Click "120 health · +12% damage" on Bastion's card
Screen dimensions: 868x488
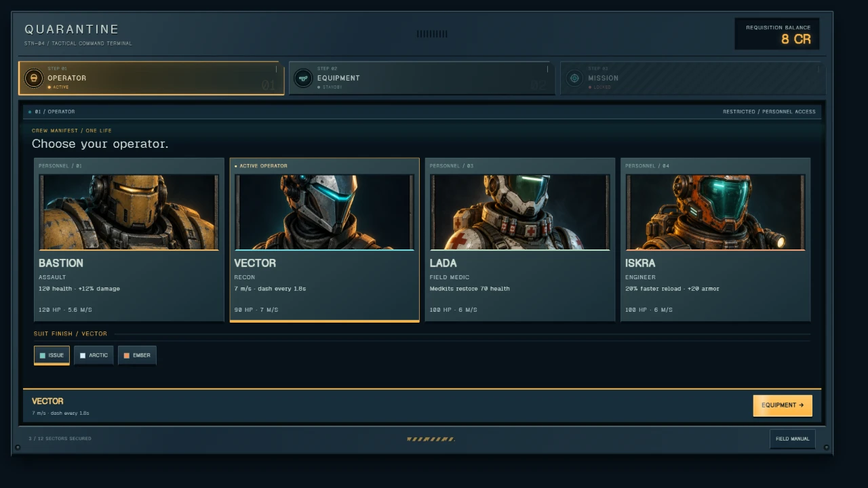point(79,289)
